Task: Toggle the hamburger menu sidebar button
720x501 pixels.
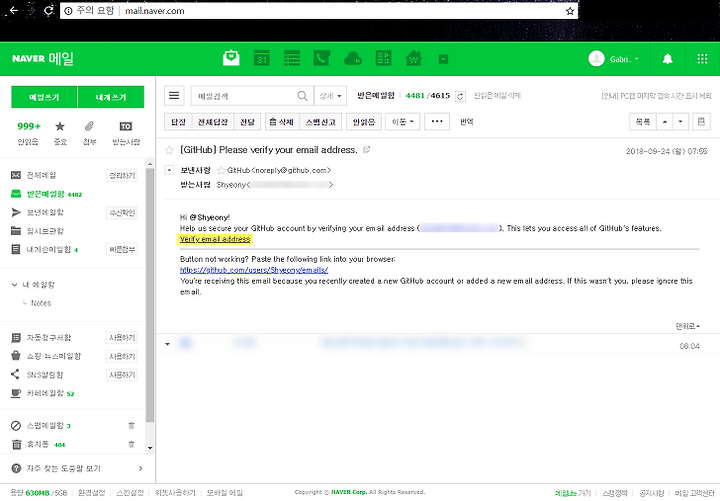Action: coord(174,96)
